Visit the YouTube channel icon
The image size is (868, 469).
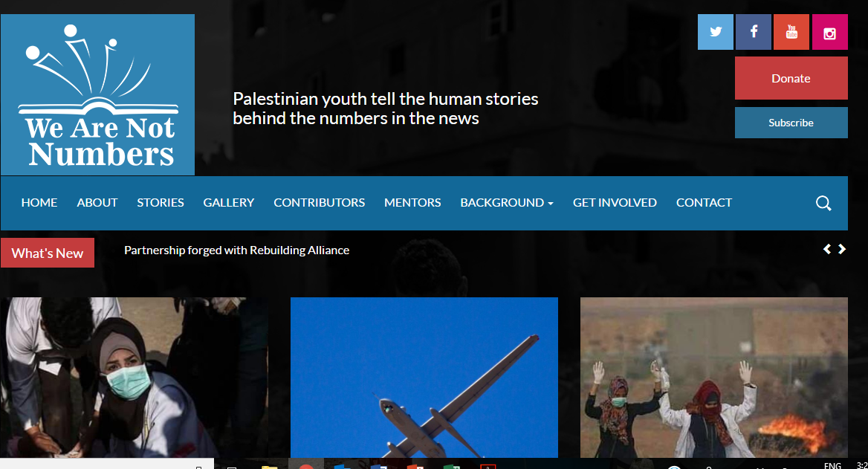point(791,32)
